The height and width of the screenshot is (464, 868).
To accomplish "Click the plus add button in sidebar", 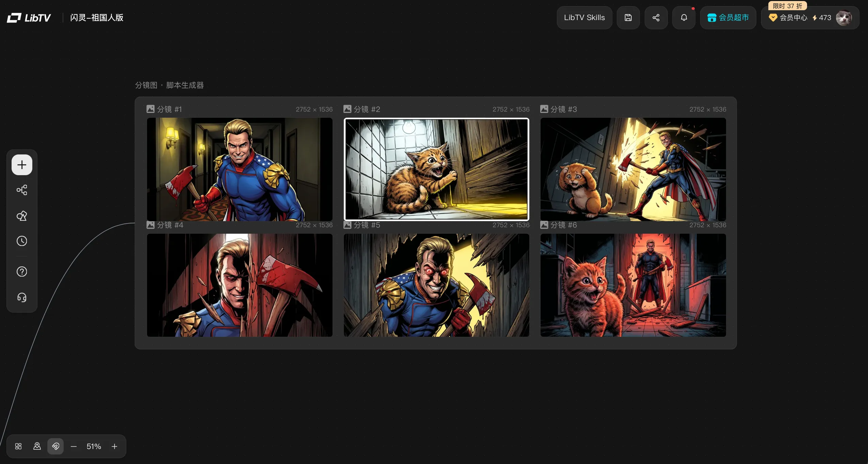I will (x=22, y=165).
